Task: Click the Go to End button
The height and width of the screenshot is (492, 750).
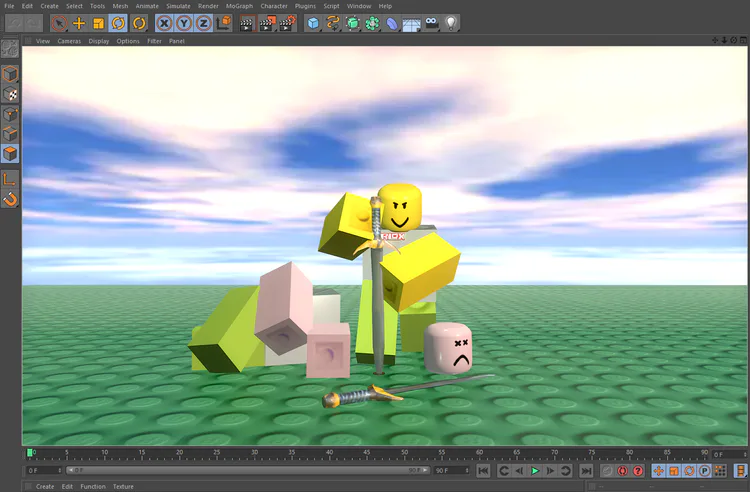Action: (x=586, y=471)
